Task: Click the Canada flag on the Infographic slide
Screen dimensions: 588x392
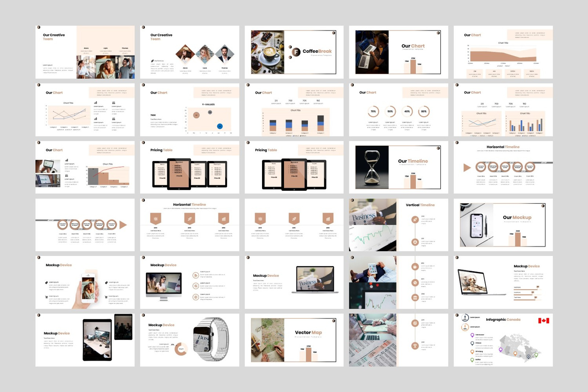Action: [544, 321]
